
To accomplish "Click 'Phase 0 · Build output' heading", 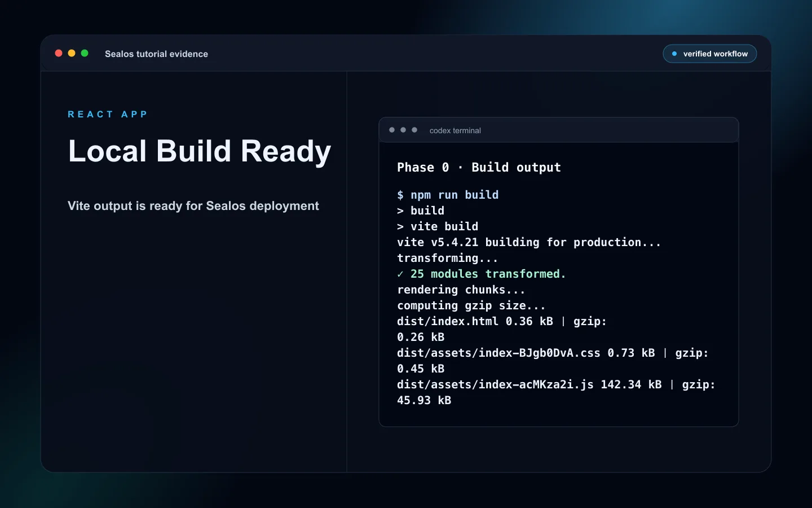I will 479,167.
